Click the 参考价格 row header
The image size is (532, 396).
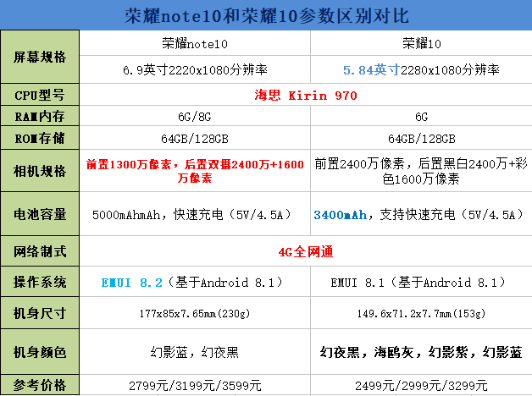40,385
